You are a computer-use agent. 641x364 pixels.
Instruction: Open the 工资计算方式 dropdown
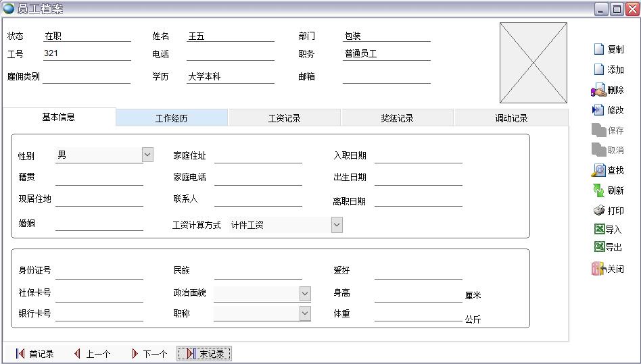click(337, 225)
